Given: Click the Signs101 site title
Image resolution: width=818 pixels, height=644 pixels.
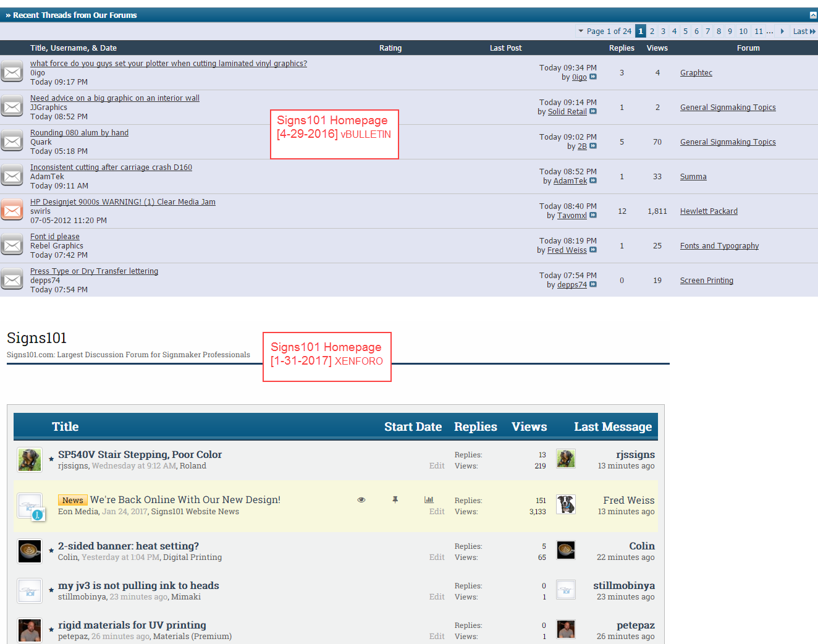Looking at the screenshot, I should (36, 338).
